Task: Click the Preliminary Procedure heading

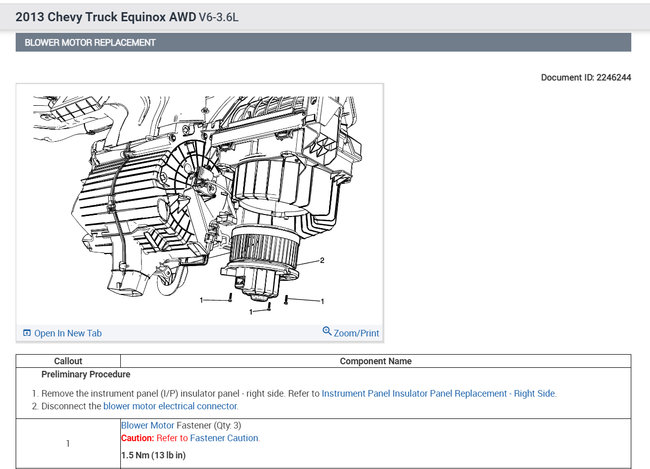Action: click(85, 375)
